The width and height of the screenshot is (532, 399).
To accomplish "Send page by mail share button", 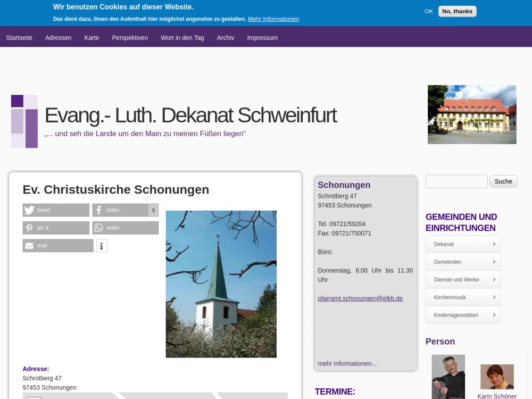I will pos(57,246).
